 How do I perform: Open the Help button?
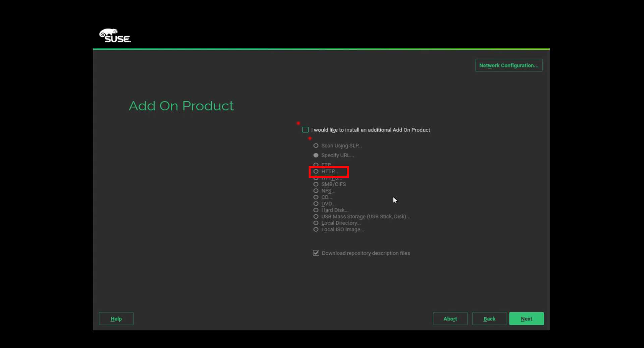[x=116, y=319]
